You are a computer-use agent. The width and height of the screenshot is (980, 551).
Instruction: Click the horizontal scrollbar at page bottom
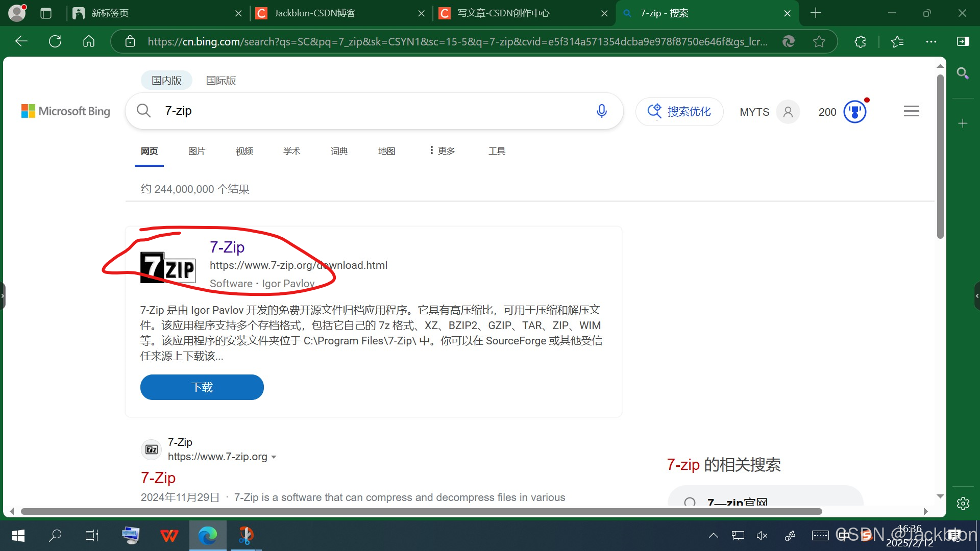421,511
